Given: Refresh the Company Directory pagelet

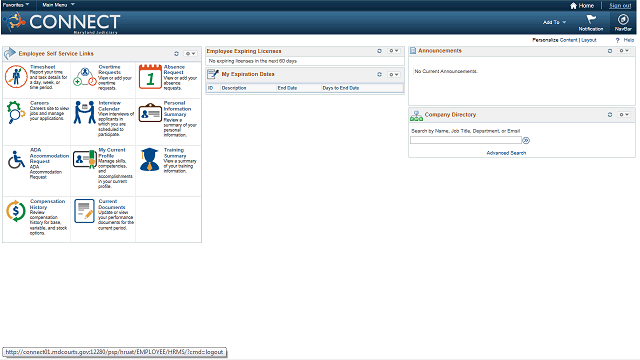Looking at the screenshot, I should pos(610,115).
